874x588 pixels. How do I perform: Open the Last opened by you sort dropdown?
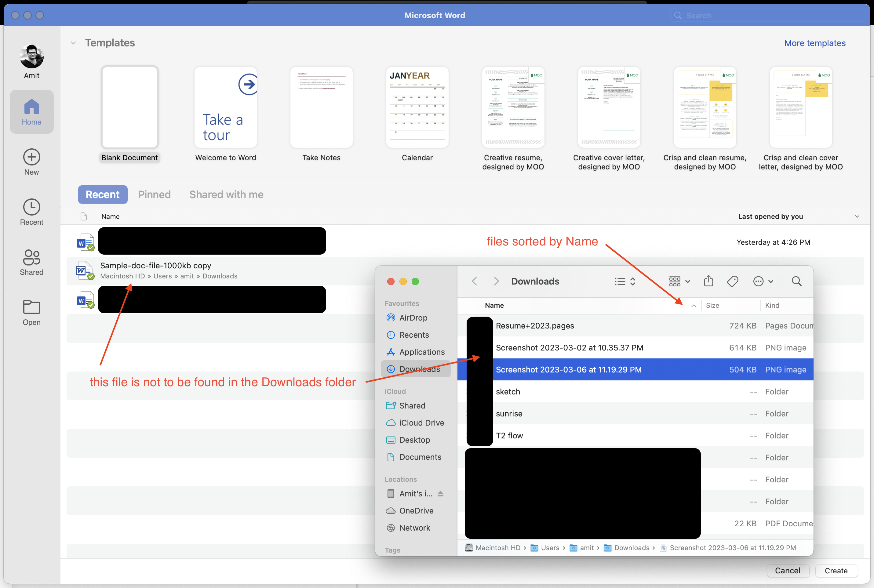pos(857,216)
